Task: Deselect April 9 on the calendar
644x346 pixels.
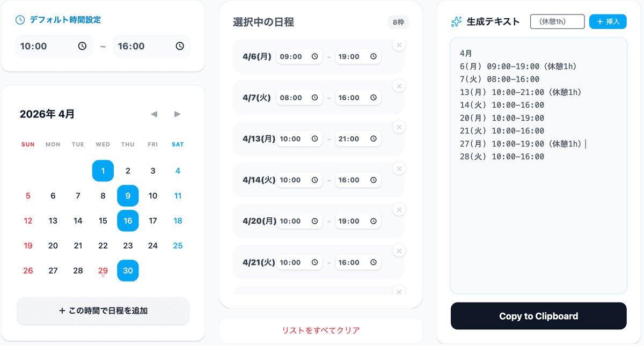Action: click(x=128, y=196)
